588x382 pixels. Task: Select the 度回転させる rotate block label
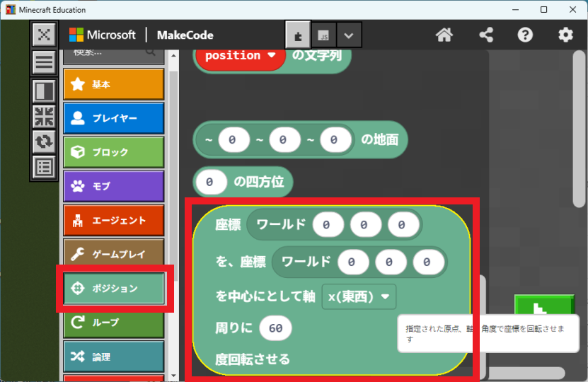(x=253, y=359)
